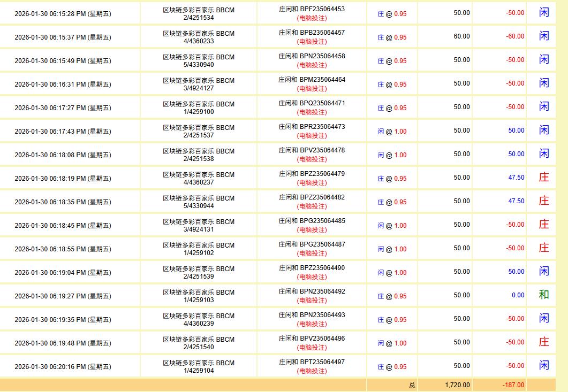
Task: Click game round 5/4330940
Action: 199,65
